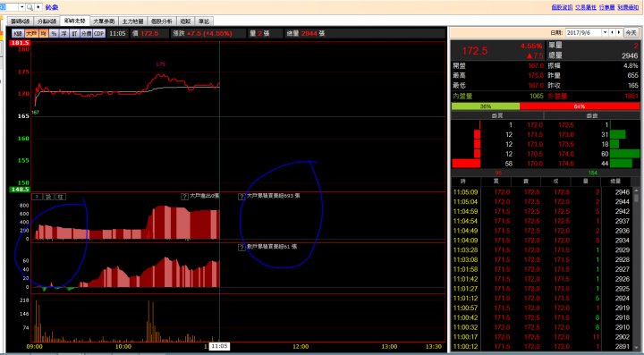
Task: Toggle the 分價 price distribution button
Action: [86, 34]
